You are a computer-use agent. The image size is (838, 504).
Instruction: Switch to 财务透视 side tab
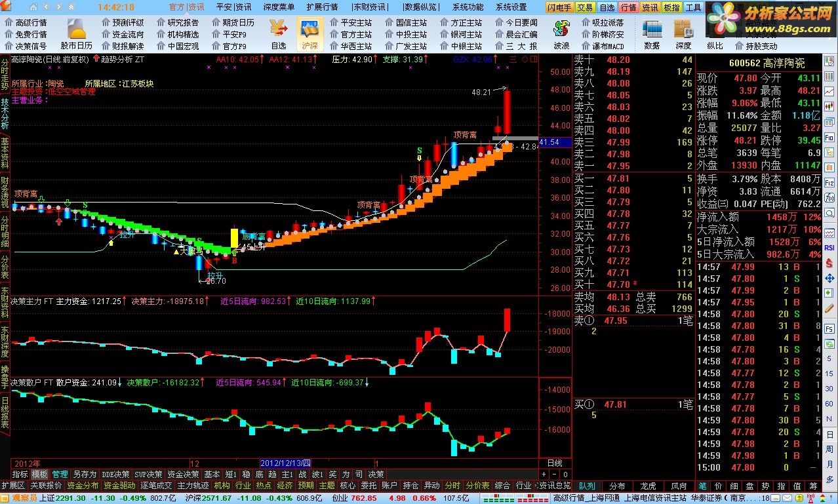5,192
